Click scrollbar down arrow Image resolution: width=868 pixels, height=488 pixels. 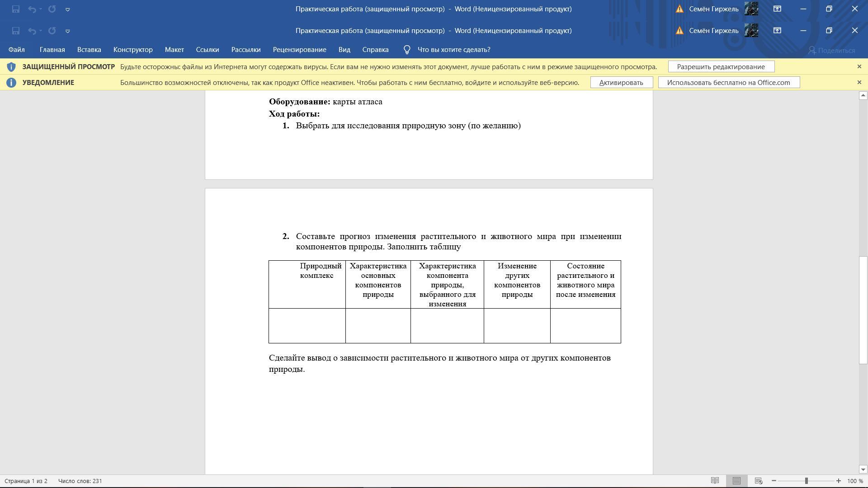863,469
